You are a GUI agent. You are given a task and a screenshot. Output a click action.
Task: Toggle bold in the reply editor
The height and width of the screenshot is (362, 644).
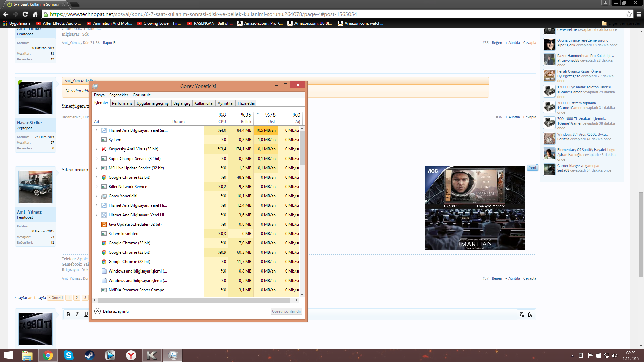(x=68, y=314)
